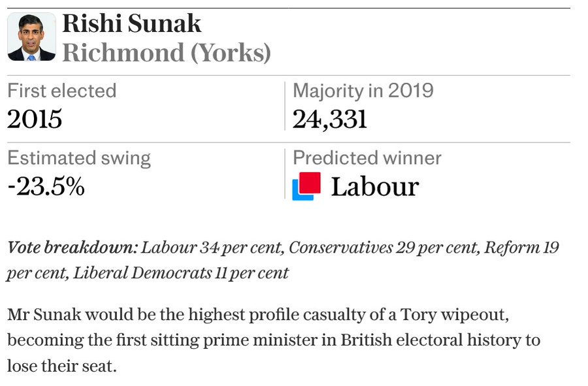The height and width of the screenshot is (386, 588).
Task: Click the bold Vote breakdown heading
Action: 73,248
